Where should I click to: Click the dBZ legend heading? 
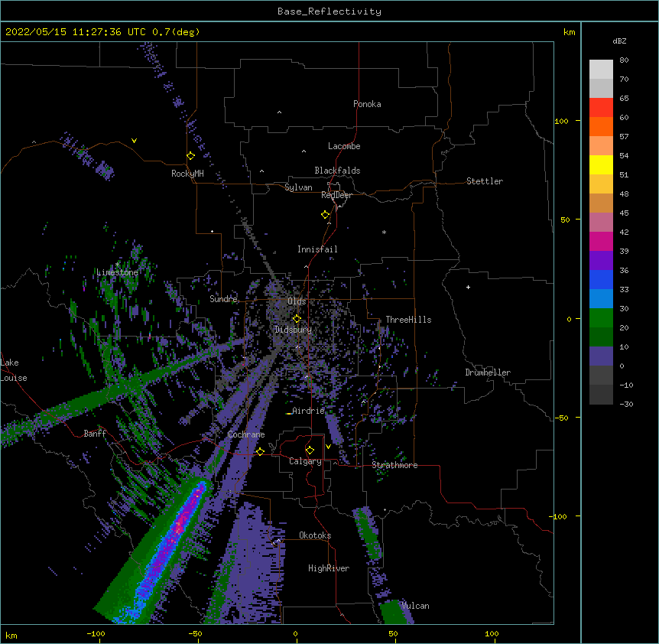pos(619,41)
